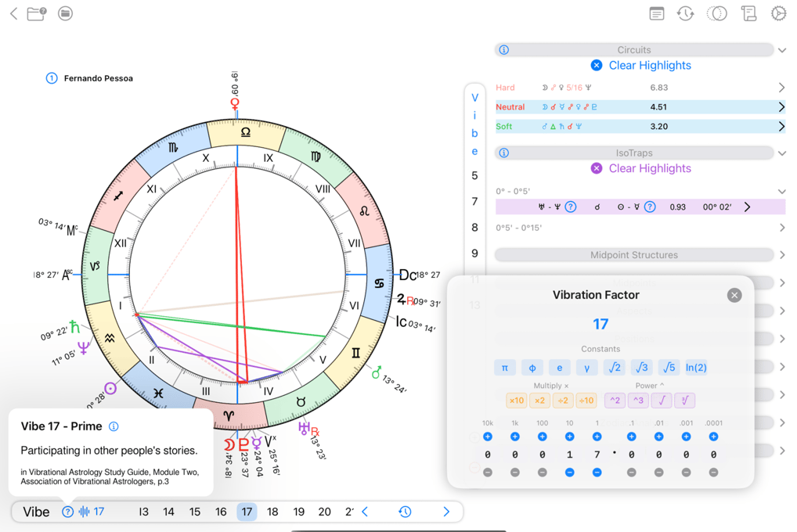Click the chart number 1 circle icon

(x=52, y=78)
